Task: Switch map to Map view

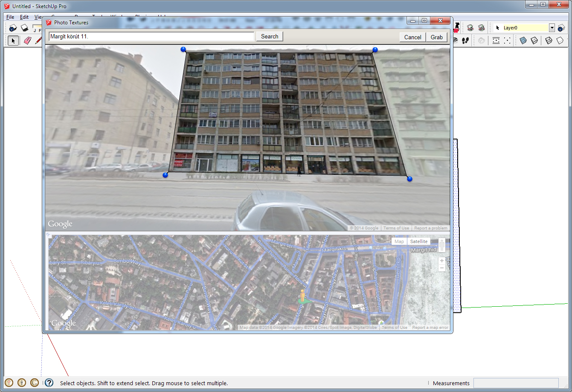Action: pos(399,241)
